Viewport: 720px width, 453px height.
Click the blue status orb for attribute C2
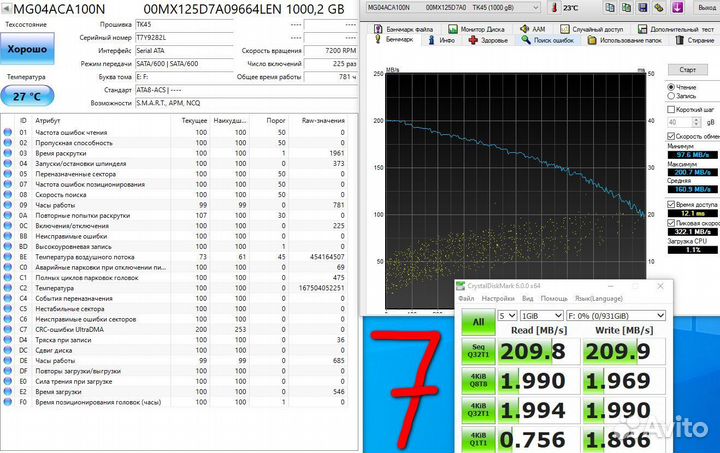click(x=7, y=288)
